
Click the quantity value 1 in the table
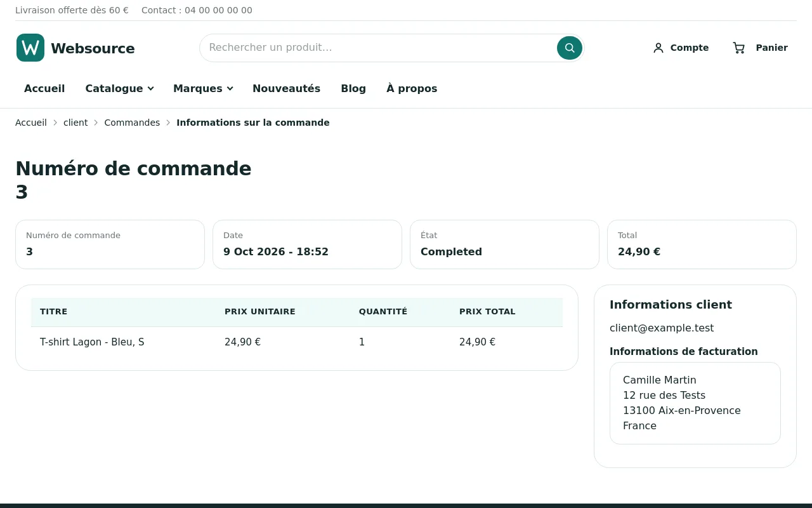point(362,342)
